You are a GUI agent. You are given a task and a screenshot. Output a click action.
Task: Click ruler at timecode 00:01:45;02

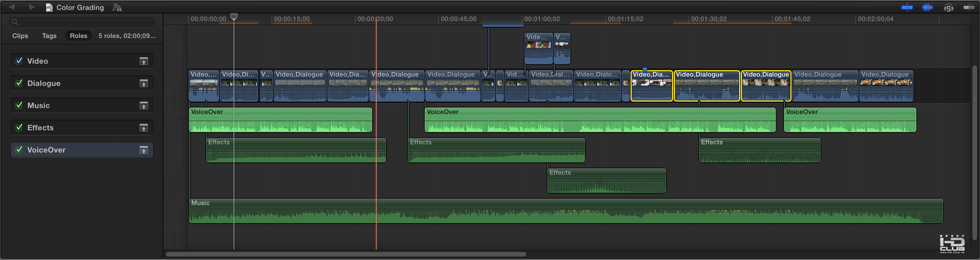(792, 19)
